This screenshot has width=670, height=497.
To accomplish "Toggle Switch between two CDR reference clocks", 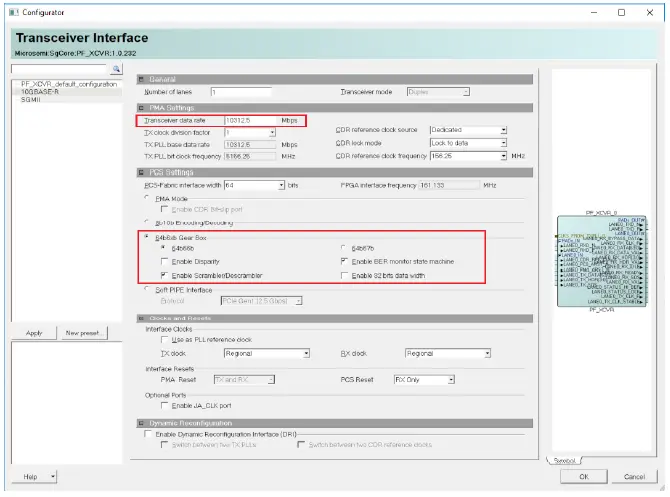I will click(301, 445).
